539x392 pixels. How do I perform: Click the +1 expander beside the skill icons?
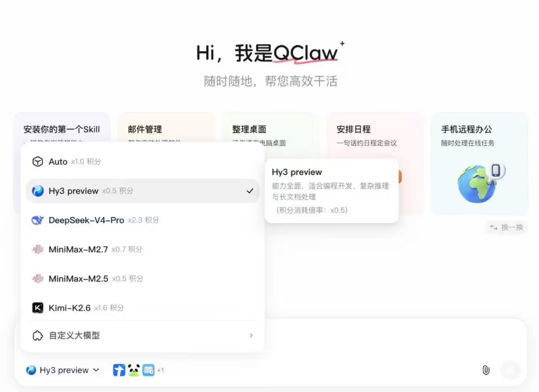pos(161,370)
